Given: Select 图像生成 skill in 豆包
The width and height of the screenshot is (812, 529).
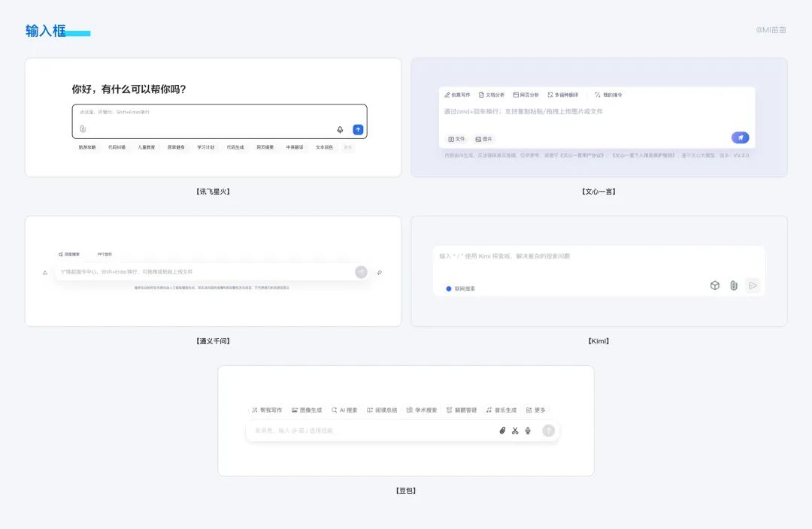Looking at the screenshot, I should (x=307, y=410).
